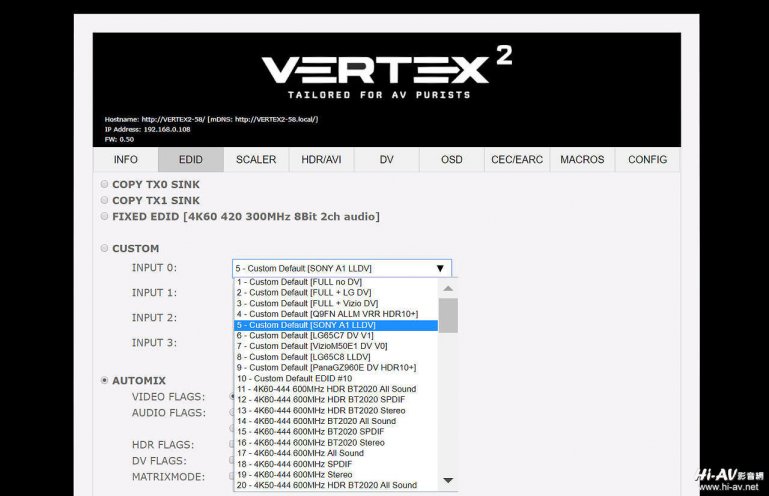Select option 10 Custom Default EDID #10
Screen dimensions: 769x496
point(336,379)
